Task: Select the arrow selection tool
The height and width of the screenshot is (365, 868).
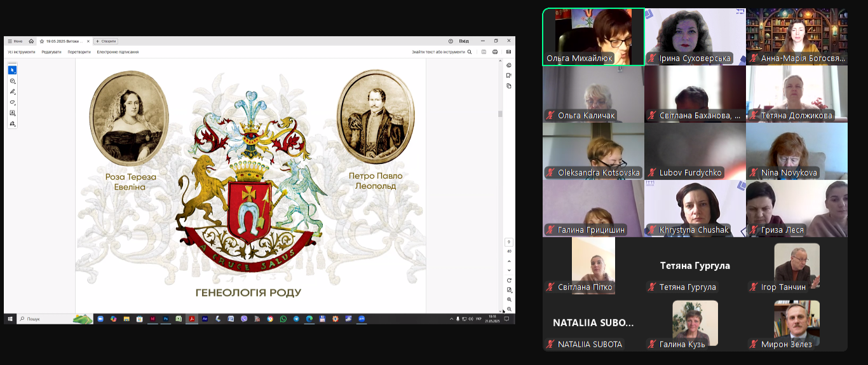Action: click(x=12, y=70)
